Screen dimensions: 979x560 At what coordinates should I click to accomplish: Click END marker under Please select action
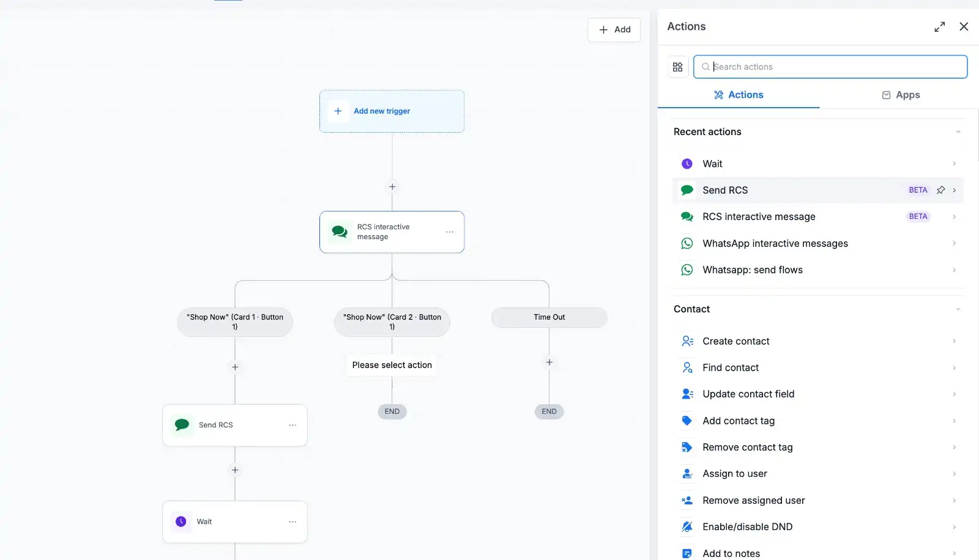[x=392, y=411]
